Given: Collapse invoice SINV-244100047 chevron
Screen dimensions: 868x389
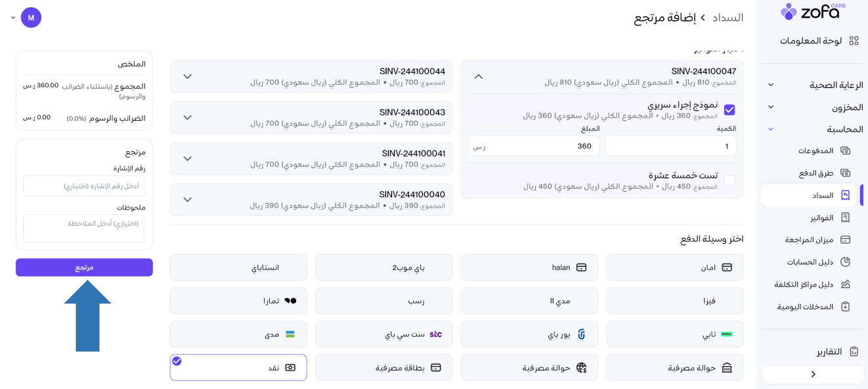Looking at the screenshot, I should (479, 77).
